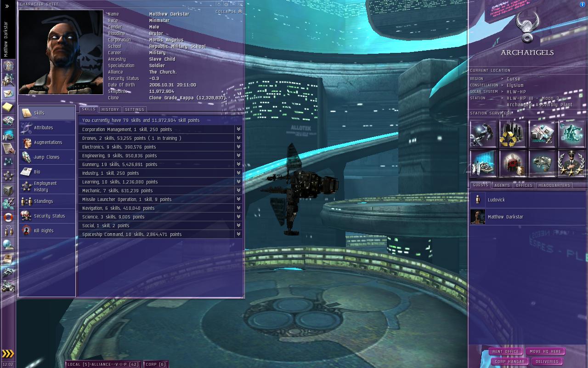Expand the Navigation skill group
This screenshot has height=368, width=588.
pyautogui.click(x=238, y=208)
